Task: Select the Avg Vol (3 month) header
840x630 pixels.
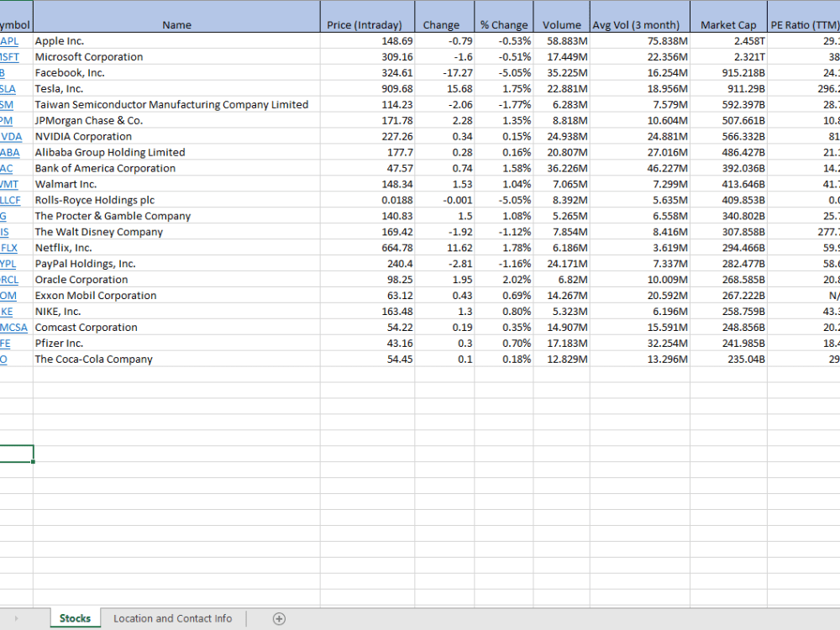Action: click(640, 17)
